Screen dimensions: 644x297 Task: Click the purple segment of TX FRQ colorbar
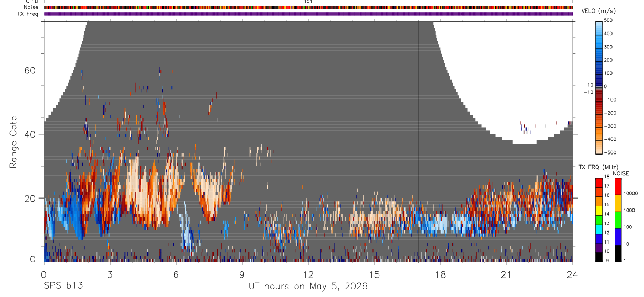pyautogui.click(x=599, y=247)
